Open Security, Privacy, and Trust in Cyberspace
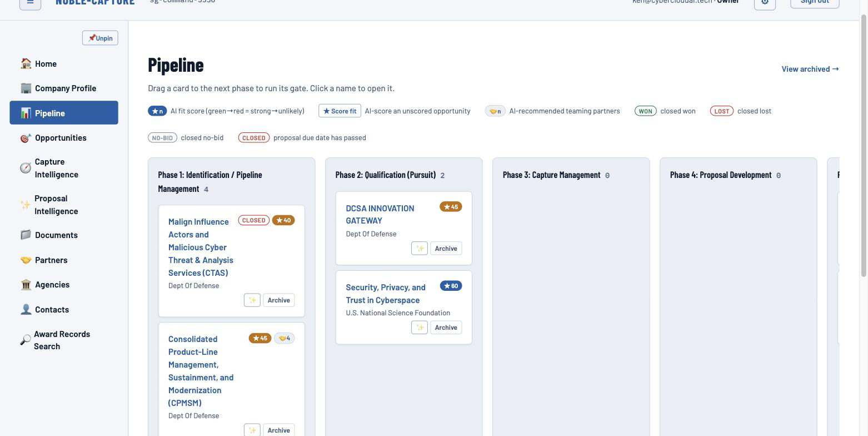The image size is (868, 436). click(386, 294)
